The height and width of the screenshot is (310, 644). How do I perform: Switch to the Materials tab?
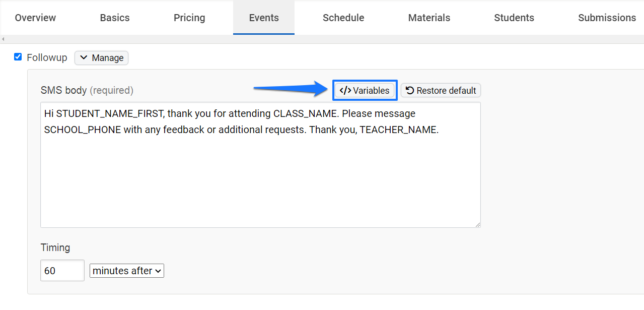pos(429,18)
